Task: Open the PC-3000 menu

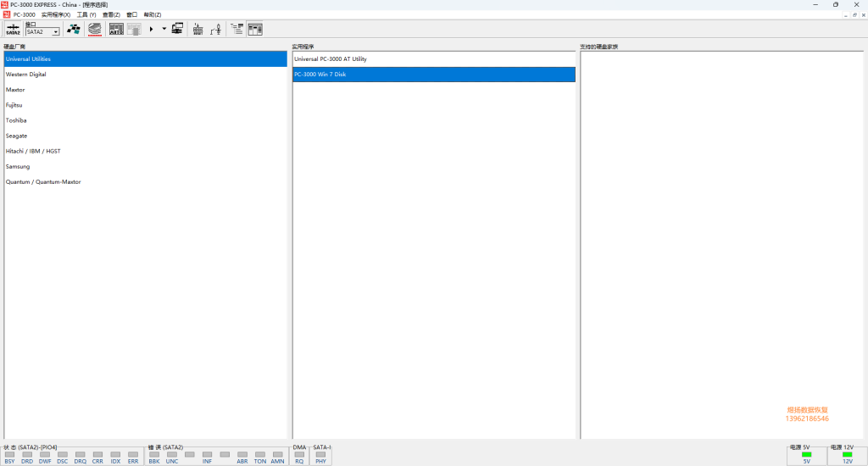Action: click(x=24, y=15)
